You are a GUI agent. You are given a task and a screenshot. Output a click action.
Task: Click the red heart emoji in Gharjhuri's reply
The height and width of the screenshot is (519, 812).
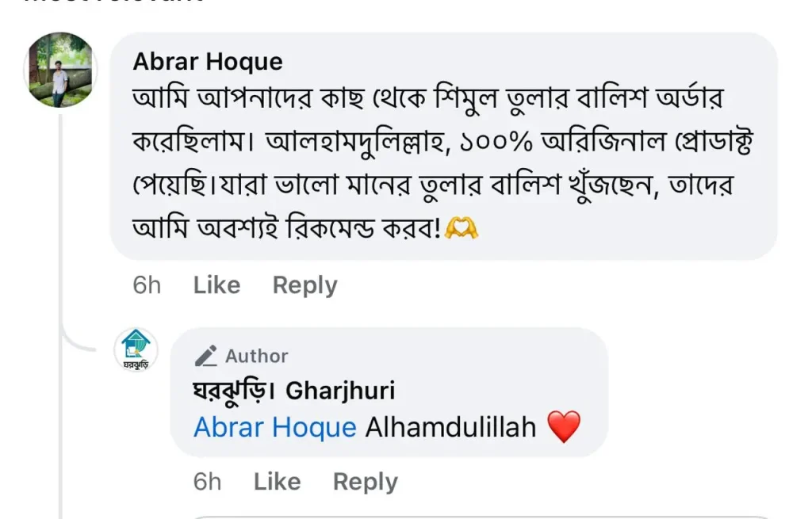(565, 428)
